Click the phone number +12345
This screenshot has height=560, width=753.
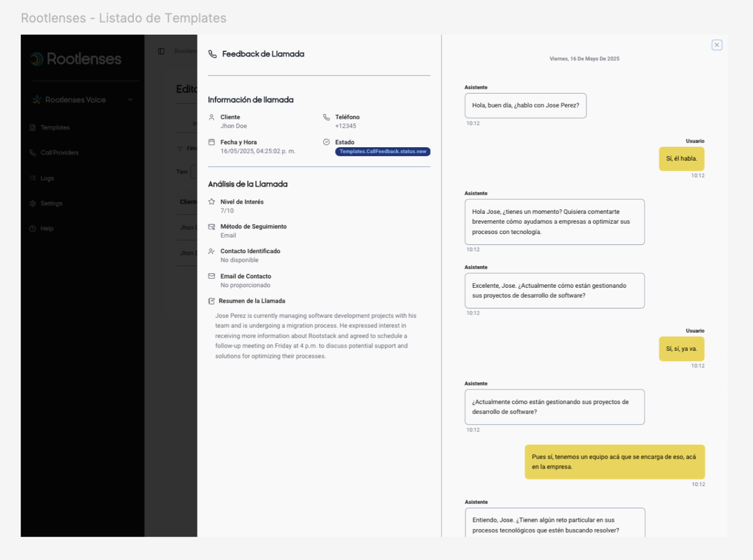point(346,126)
